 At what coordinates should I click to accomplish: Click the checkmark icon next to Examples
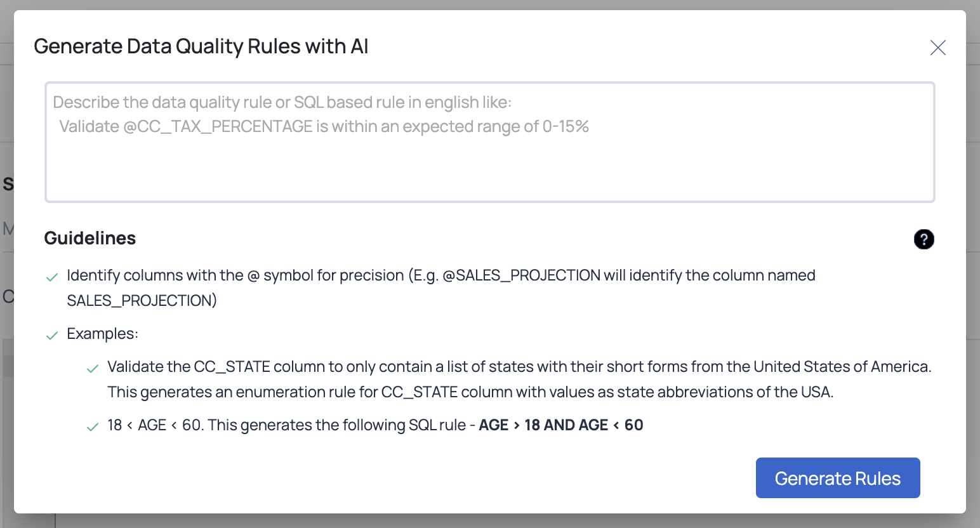coord(52,336)
